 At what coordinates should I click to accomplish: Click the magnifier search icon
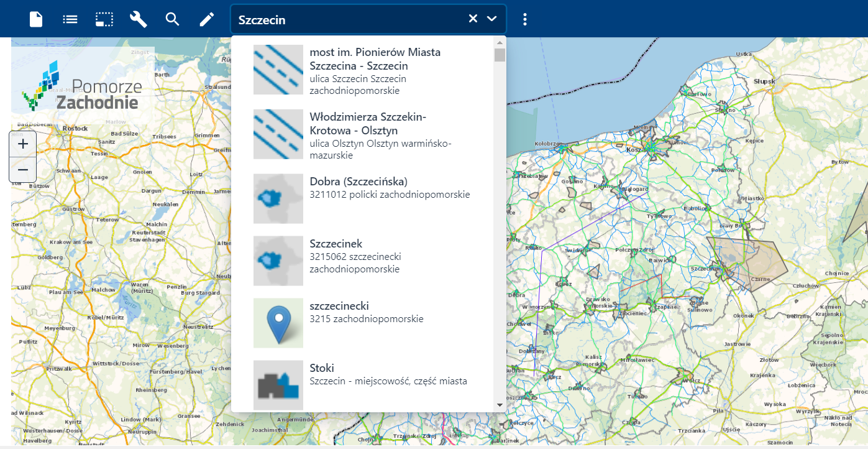coord(172,19)
